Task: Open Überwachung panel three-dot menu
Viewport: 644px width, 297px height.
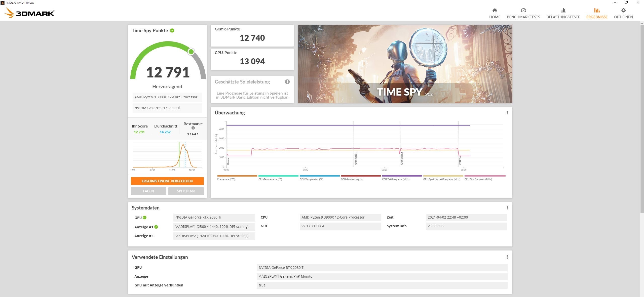Action: click(x=507, y=113)
